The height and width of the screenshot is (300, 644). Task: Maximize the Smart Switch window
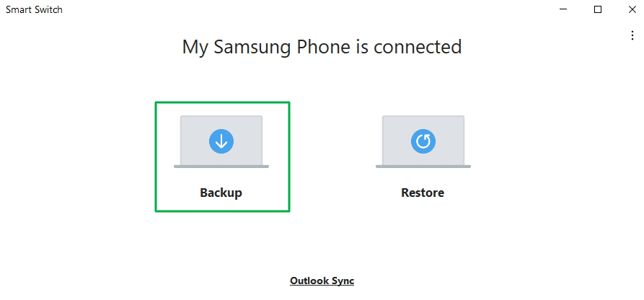(598, 10)
